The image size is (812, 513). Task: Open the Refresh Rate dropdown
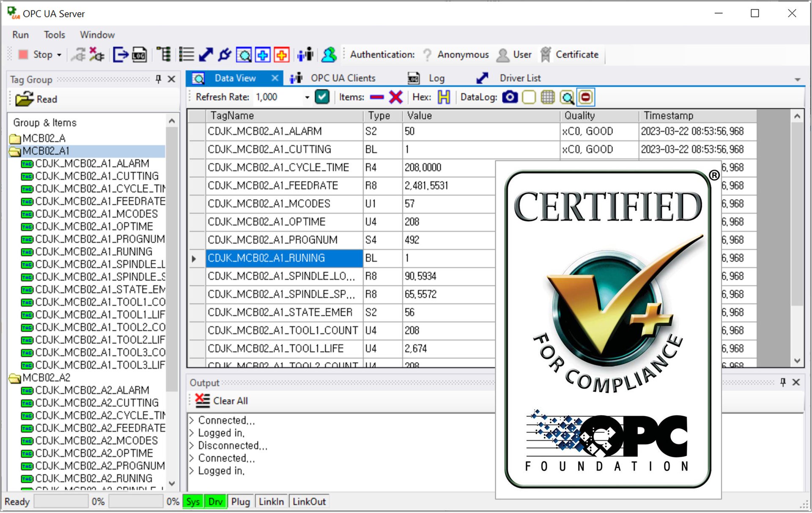(x=307, y=97)
